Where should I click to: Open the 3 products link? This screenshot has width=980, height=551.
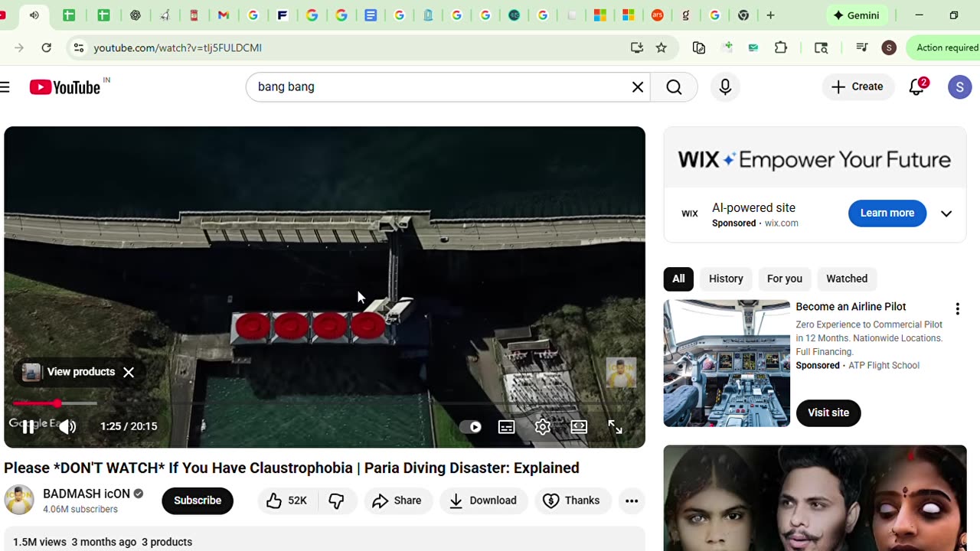[167, 542]
